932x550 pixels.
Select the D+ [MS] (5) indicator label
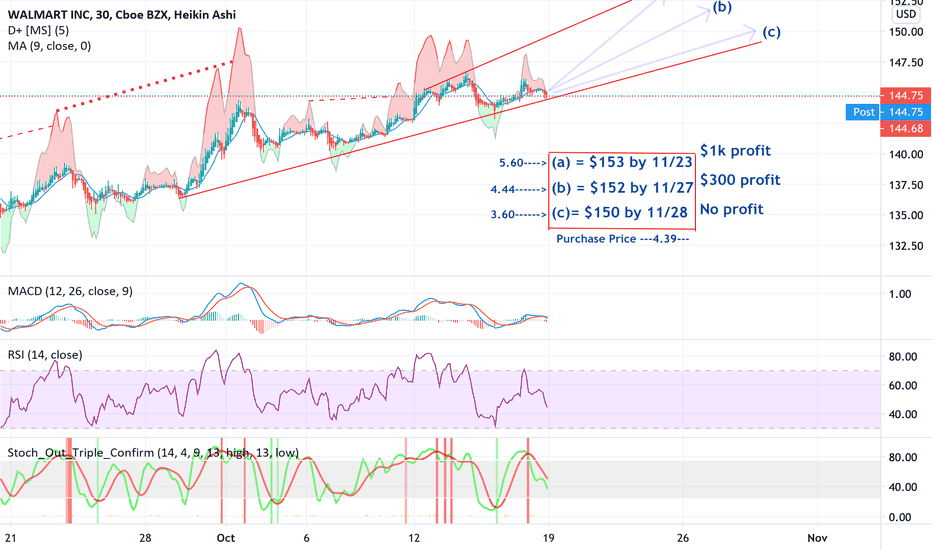coord(38,30)
